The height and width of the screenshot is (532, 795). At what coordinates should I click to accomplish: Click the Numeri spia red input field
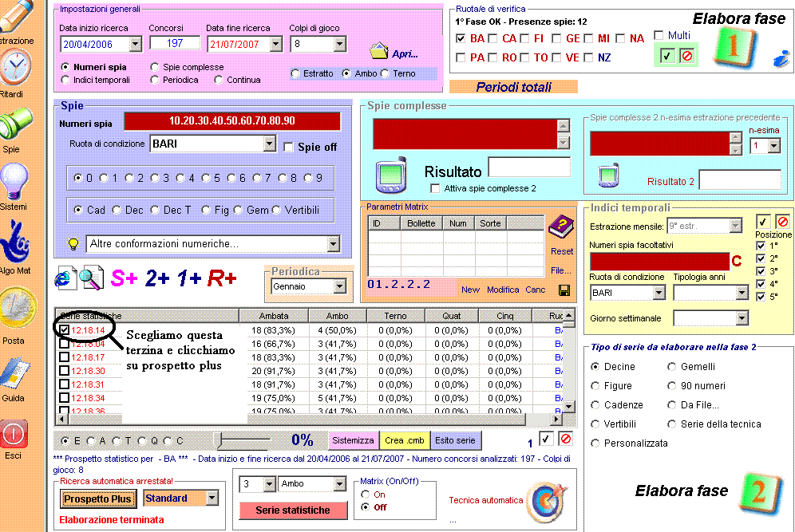pyautogui.click(x=232, y=121)
